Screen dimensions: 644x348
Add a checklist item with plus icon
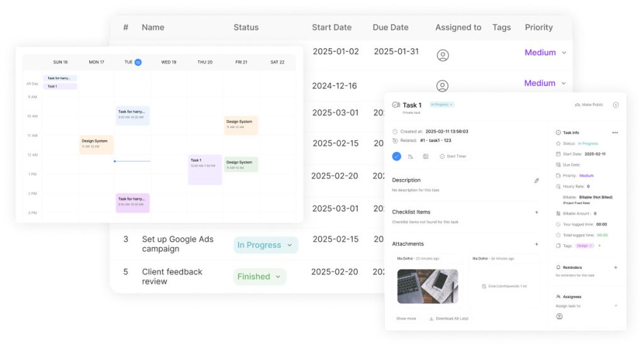click(536, 212)
